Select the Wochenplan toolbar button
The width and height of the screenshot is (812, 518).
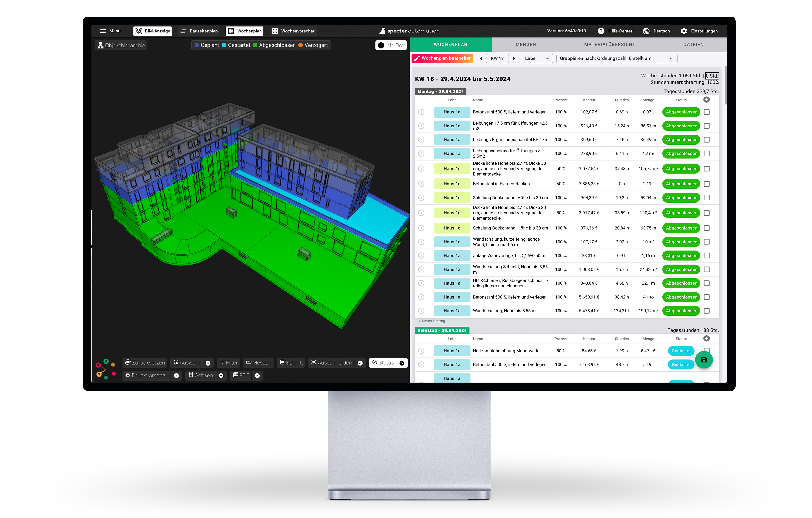(245, 31)
